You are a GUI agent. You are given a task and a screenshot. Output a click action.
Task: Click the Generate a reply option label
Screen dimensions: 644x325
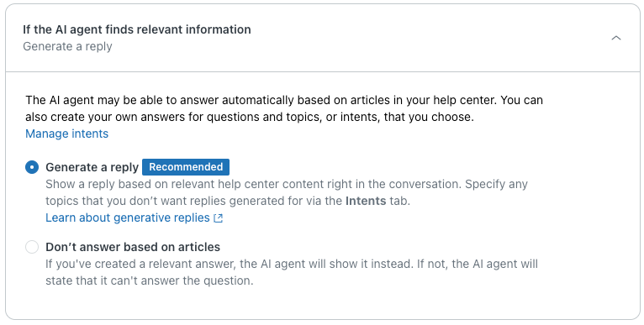92,167
